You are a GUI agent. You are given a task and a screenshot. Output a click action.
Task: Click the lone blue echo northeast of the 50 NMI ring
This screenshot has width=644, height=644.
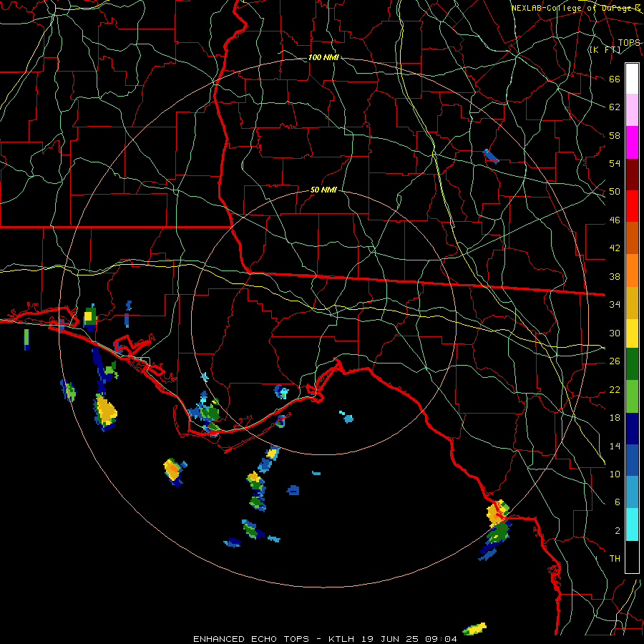tap(491, 156)
